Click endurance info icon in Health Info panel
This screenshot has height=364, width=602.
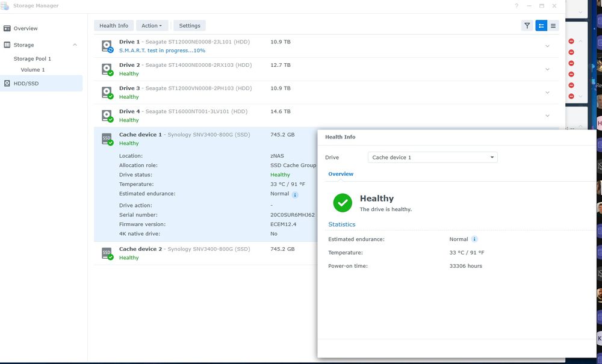(x=474, y=239)
